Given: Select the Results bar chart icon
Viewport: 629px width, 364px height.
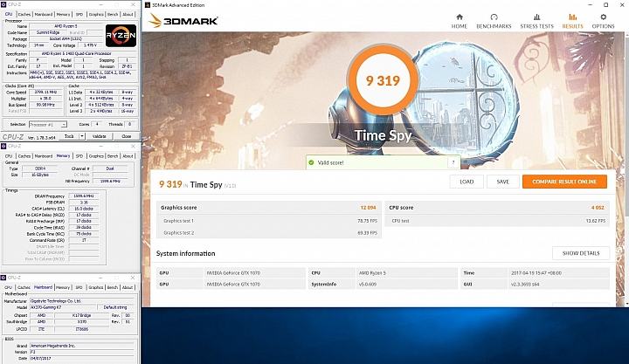Looking at the screenshot, I should tap(572, 17).
